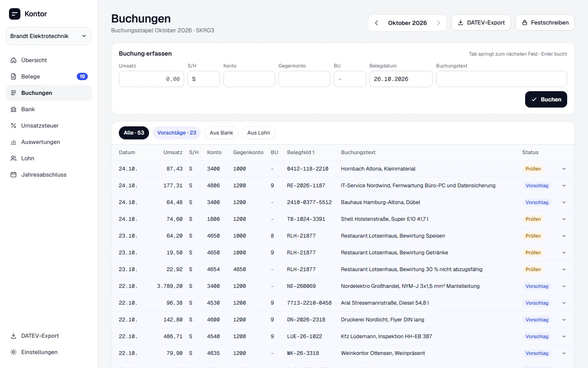Expand the Weinkontor Ottensen booking row

click(564, 353)
